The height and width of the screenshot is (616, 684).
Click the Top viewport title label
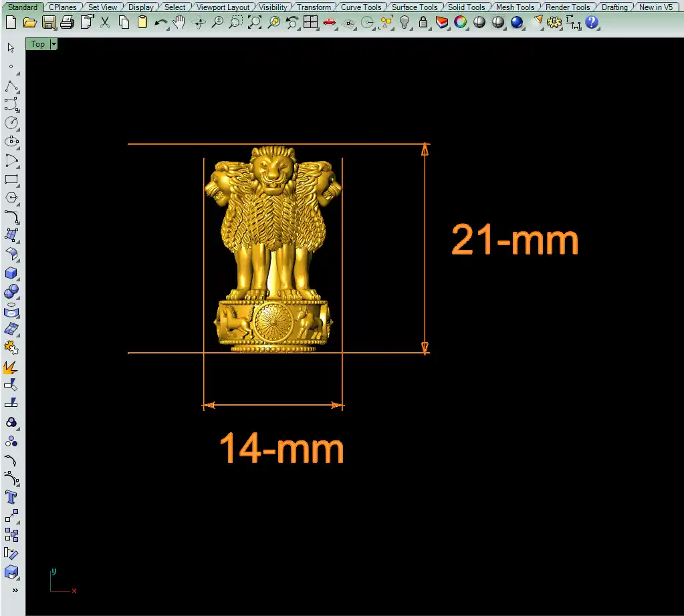click(38, 44)
